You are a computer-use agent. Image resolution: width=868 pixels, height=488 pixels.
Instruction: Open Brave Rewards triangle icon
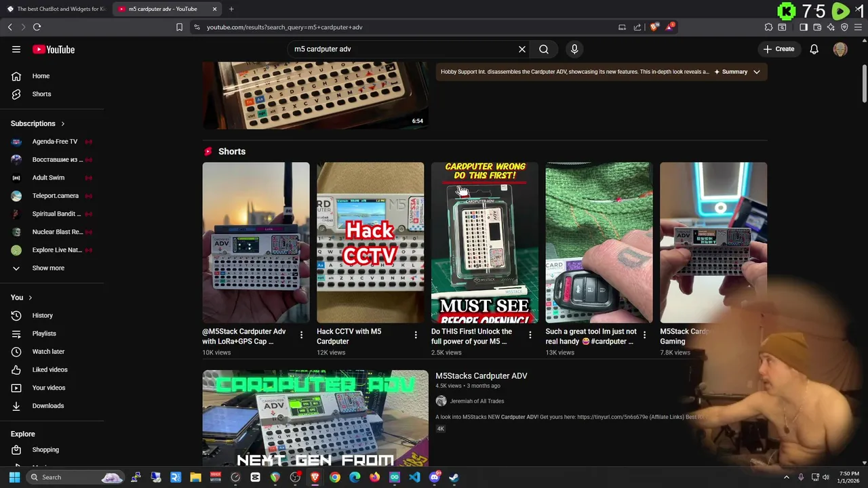pos(670,27)
